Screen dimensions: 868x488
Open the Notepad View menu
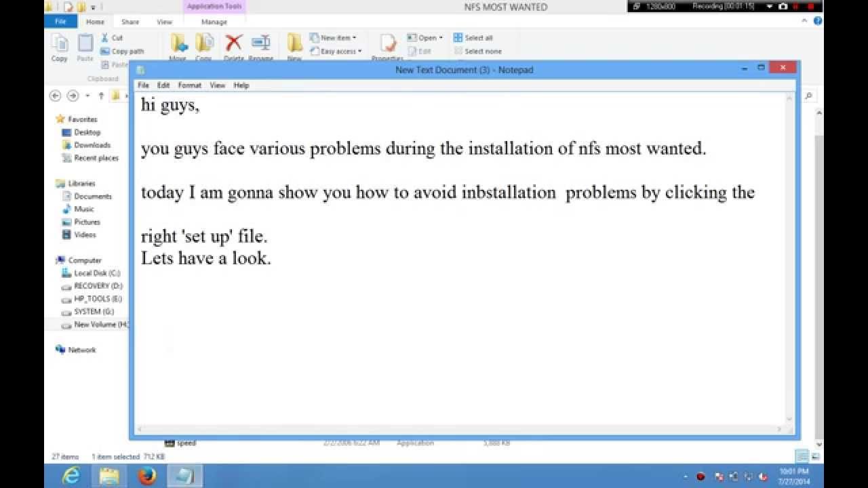pos(217,85)
